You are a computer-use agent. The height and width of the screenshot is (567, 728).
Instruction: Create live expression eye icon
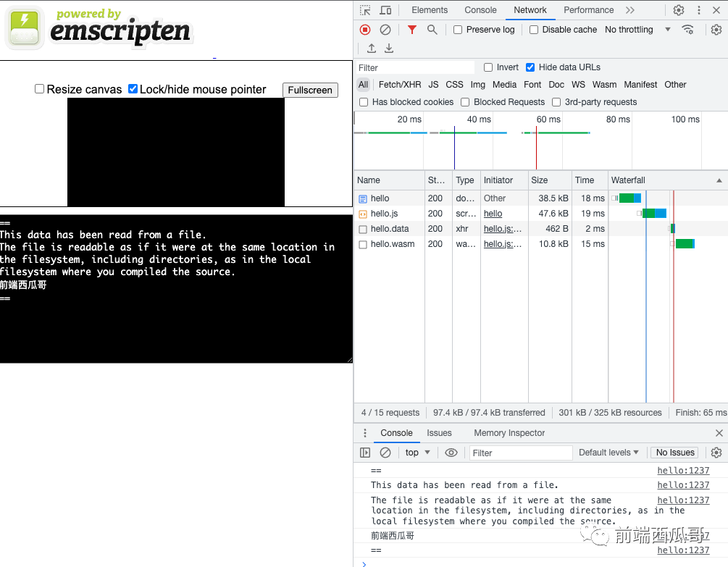(x=451, y=453)
